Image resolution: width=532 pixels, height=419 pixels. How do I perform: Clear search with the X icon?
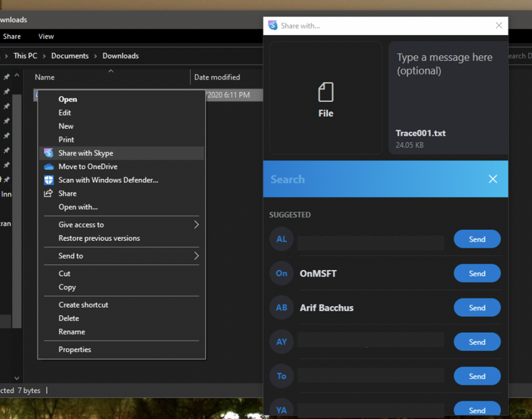[x=493, y=179]
